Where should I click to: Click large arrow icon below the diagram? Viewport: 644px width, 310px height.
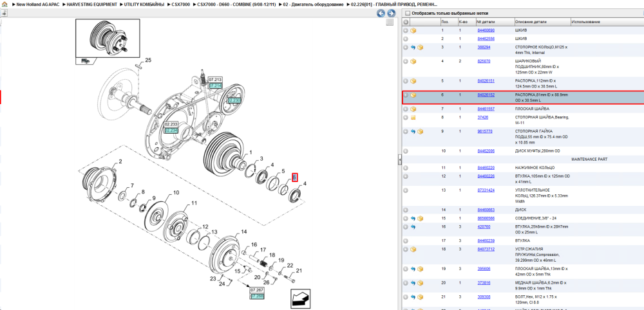[300, 298]
